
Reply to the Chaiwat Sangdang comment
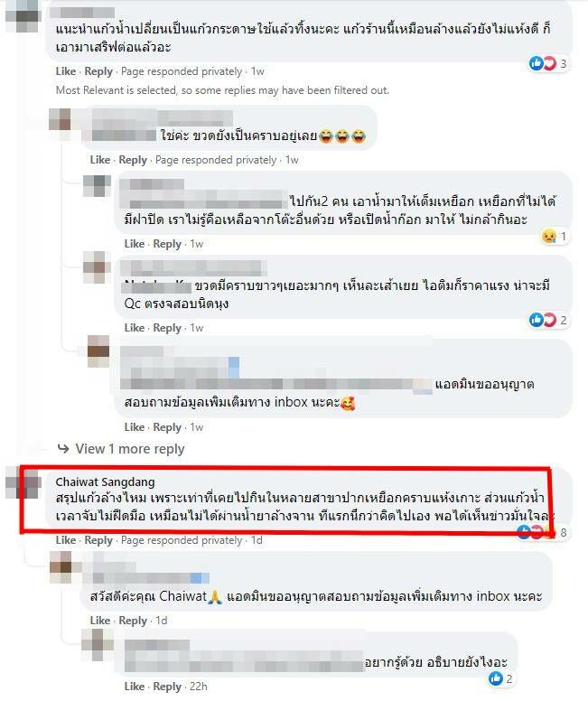(98, 540)
